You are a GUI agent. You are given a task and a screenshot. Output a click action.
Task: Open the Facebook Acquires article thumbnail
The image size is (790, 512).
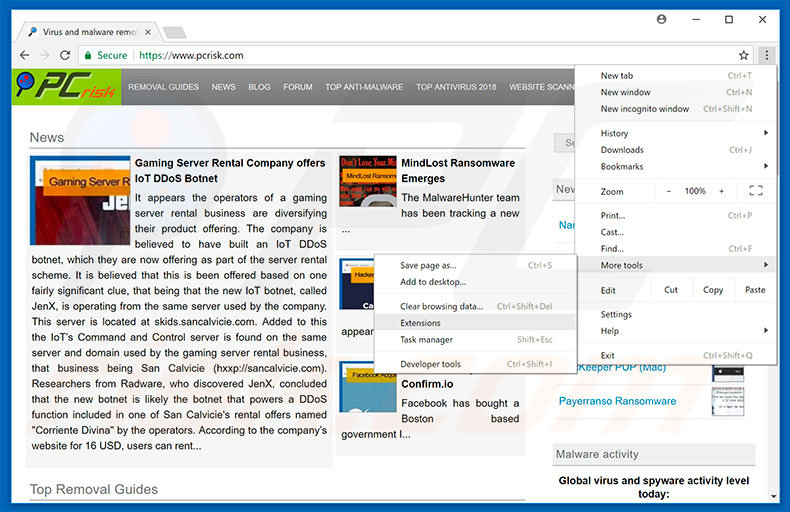(368, 387)
